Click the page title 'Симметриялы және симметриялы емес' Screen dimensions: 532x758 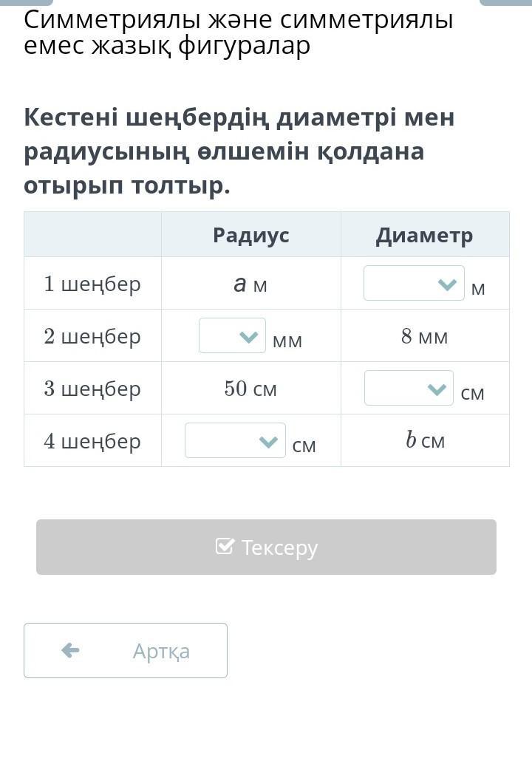click(239, 33)
